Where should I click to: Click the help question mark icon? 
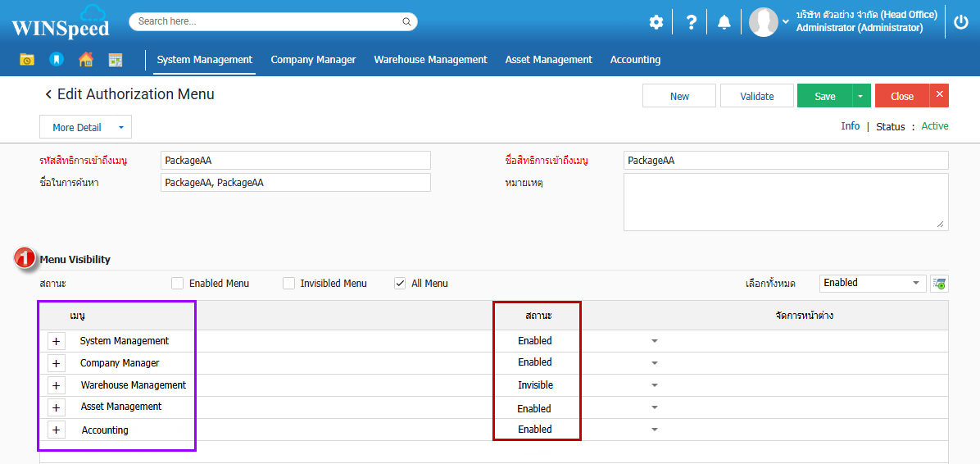pyautogui.click(x=691, y=22)
